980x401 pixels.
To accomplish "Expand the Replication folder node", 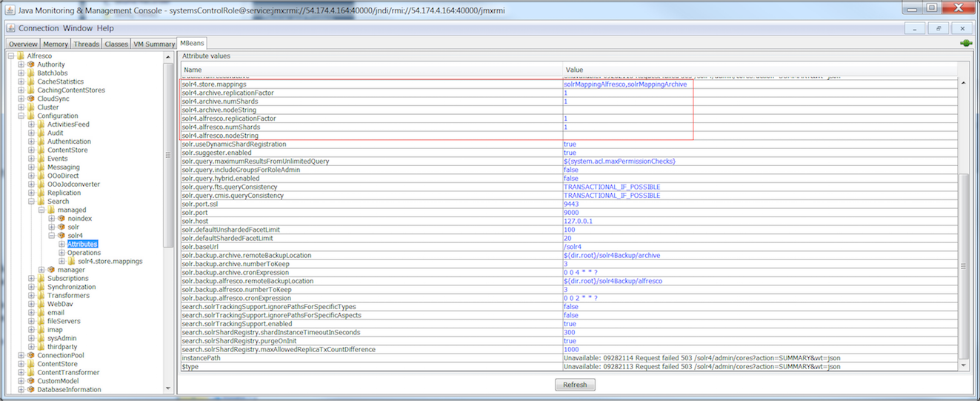I will [x=31, y=193].
